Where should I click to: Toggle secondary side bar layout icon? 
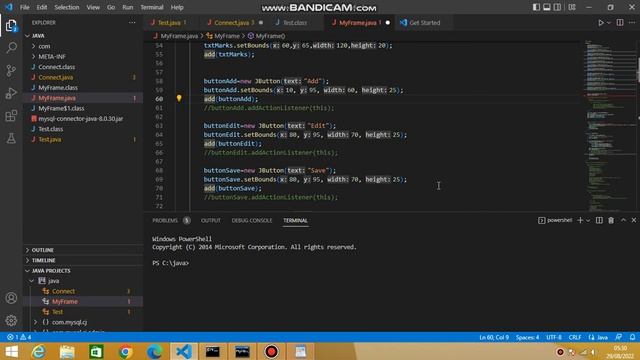point(557,7)
